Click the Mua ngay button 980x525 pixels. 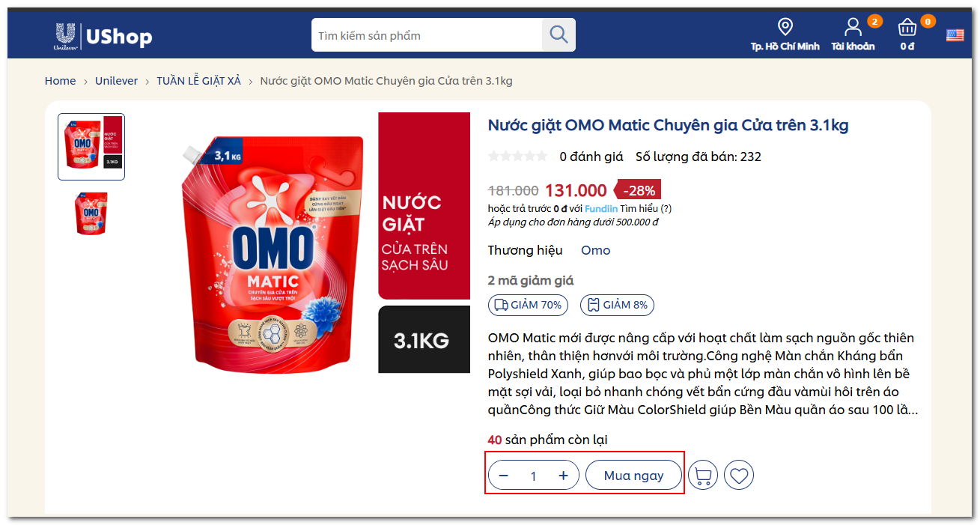[x=633, y=476]
